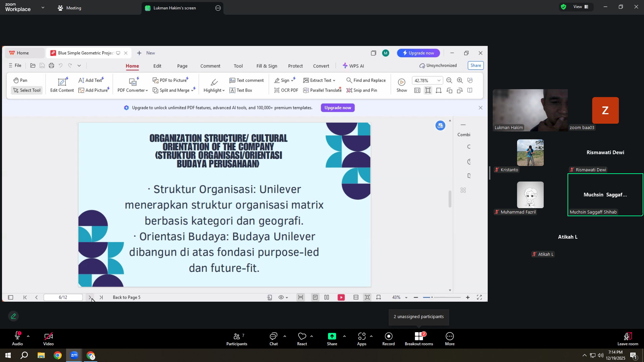Advance to the next page
644x362 pixels.
[x=90, y=298]
